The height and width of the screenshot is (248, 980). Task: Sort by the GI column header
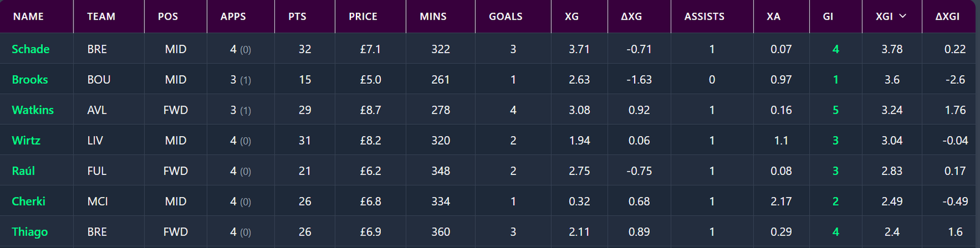tap(828, 17)
